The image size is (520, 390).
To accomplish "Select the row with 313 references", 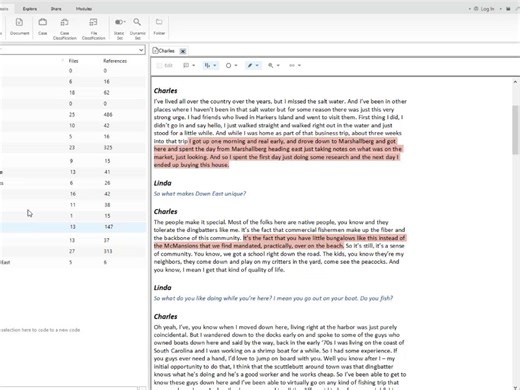I will (73, 251).
